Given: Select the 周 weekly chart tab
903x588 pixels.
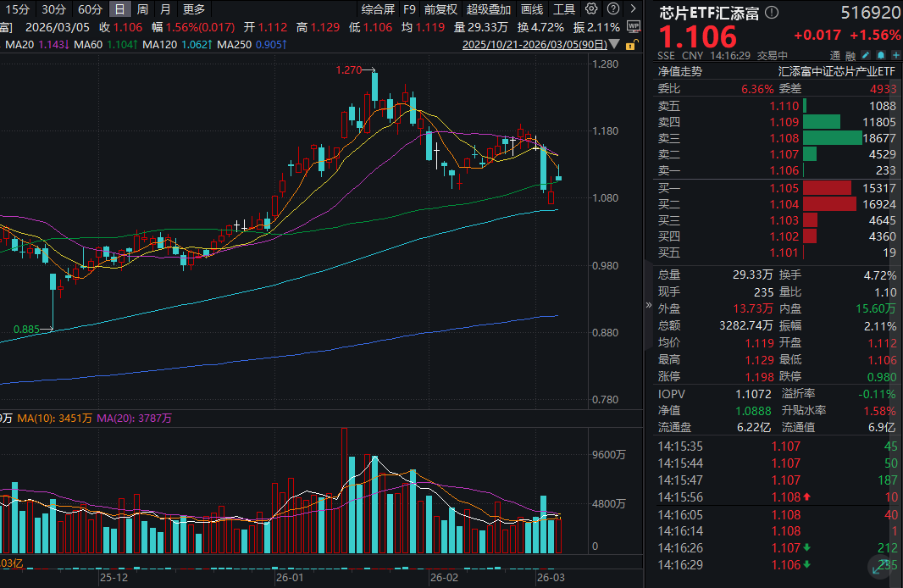Looking at the screenshot, I should pos(142,9).
